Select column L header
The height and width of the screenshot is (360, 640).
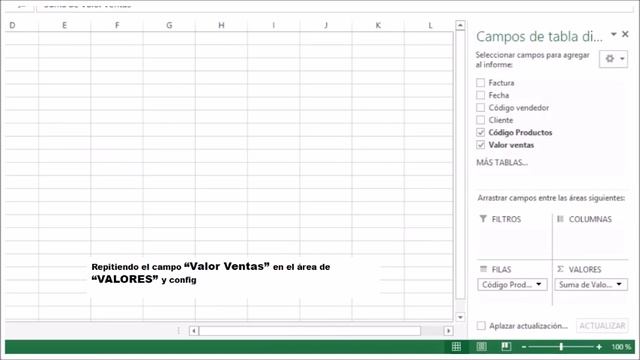tap(429, 25)
